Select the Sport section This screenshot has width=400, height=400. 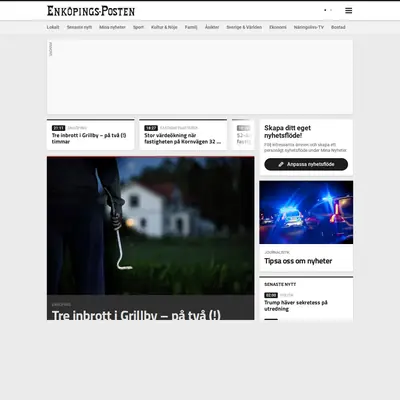(138, 27)
